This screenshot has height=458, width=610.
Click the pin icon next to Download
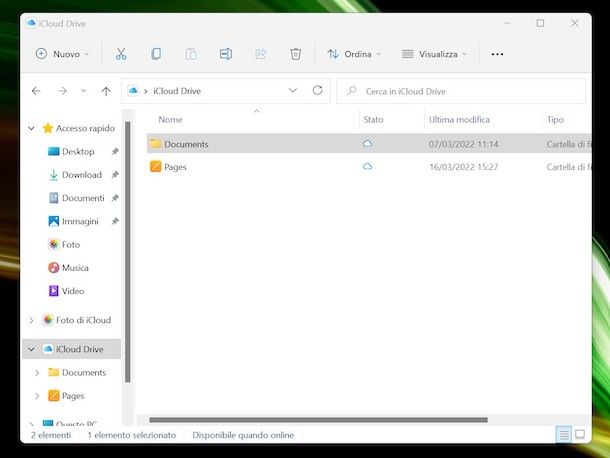115,175
